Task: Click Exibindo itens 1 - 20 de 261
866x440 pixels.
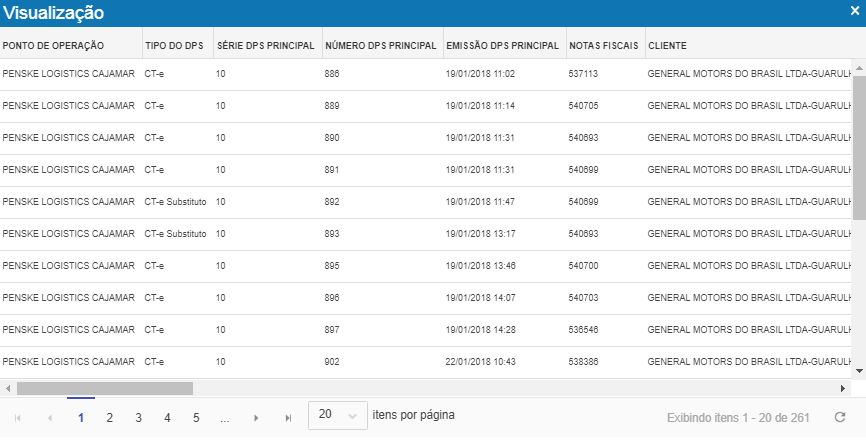Action: pyautogui.click(x=738, y=417)
